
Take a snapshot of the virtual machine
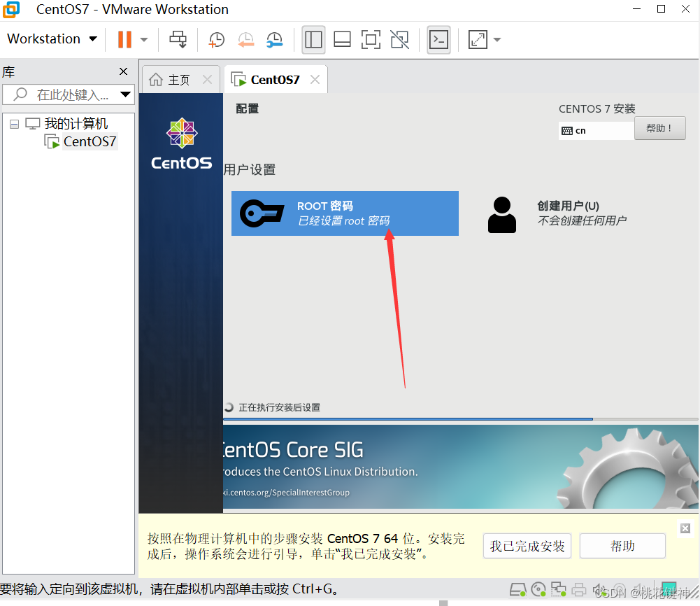217,40
